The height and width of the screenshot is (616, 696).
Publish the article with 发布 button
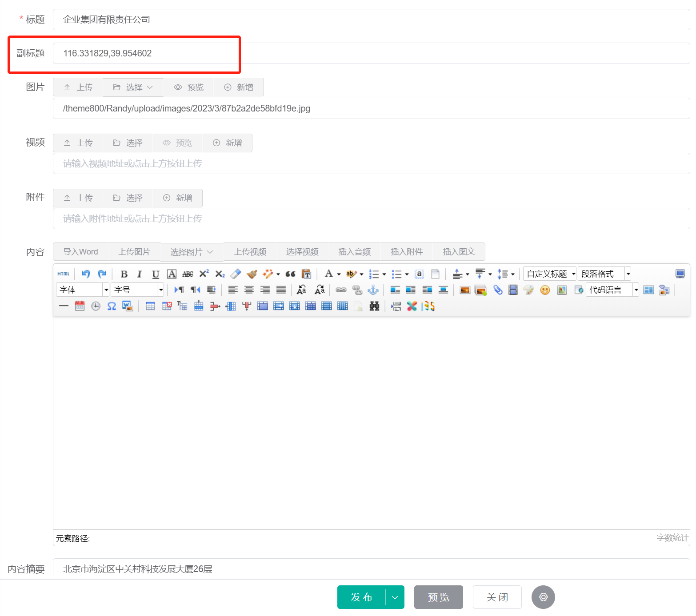361,597
